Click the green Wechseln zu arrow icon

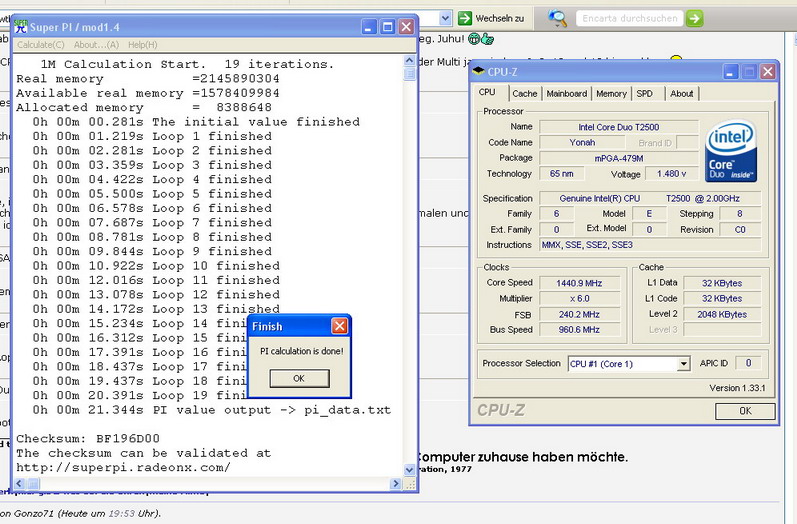[x=465, y=18]
